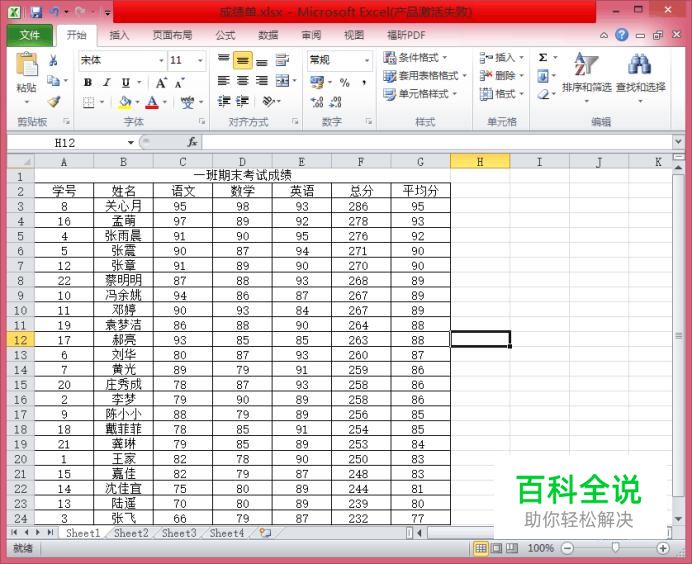The width and height of the screenshot is (692, 564).
Task: Apply the comma style icon
Action: click(x=364, y=83)
